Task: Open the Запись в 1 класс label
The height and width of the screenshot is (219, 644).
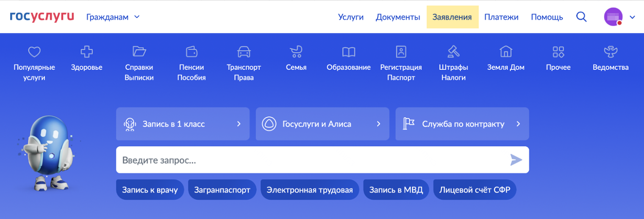Action: pyautogui.click(x=174, y=124)
